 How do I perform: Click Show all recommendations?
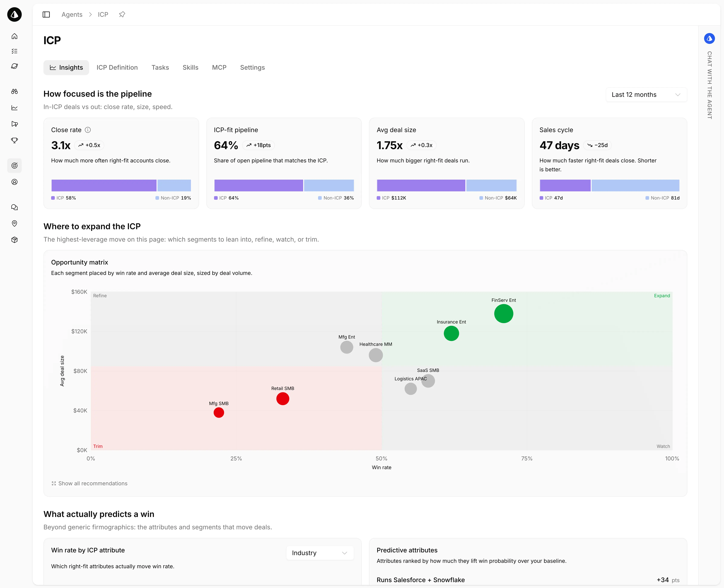point(89,484)
